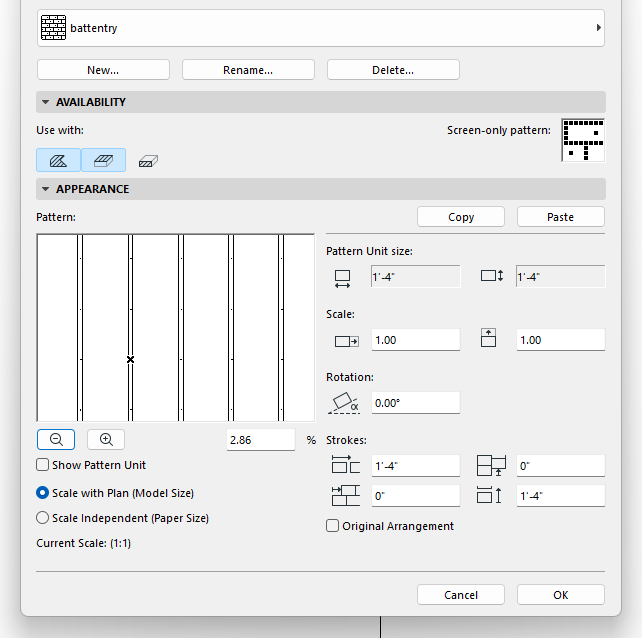Image resolution: width=642 pixels, height=638 pixels.
Task: Click the pattern unit width icon
Action: [342, 279]
